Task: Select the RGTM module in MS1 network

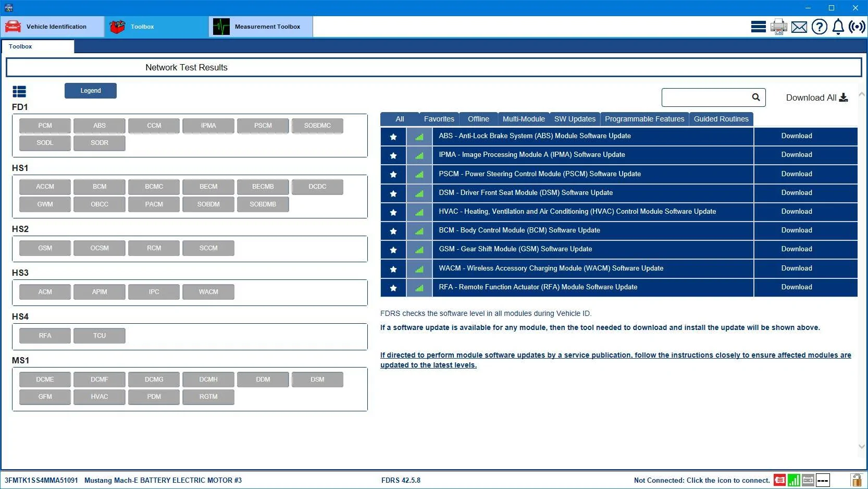Action: (x=208, y=397)
